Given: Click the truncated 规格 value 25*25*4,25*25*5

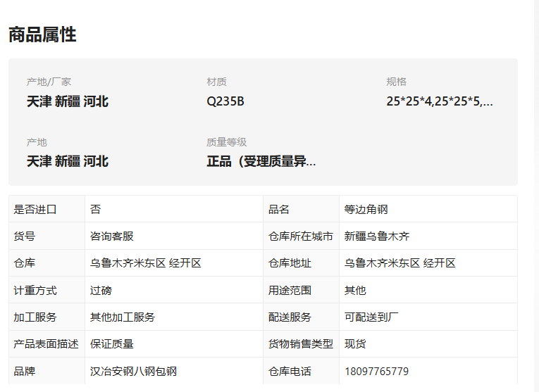Looking at the screenshot, I should pos(440,101).
